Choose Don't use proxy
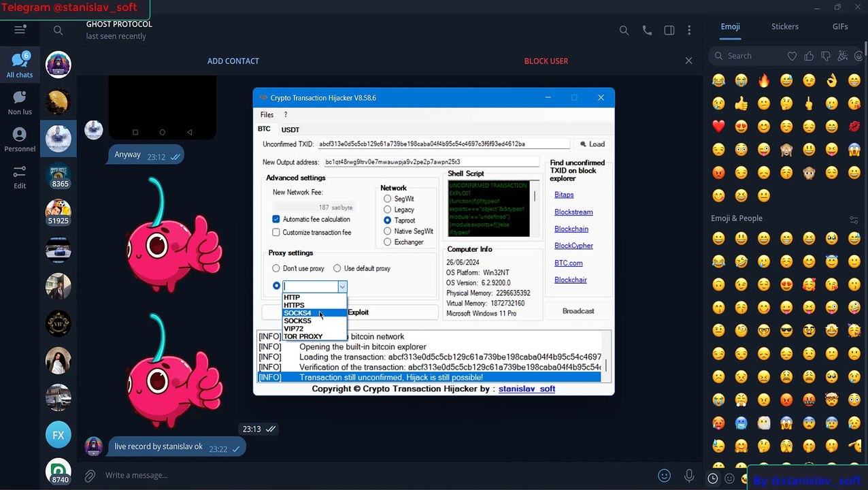The image size is (868, 490). click(x=276, y=268)
